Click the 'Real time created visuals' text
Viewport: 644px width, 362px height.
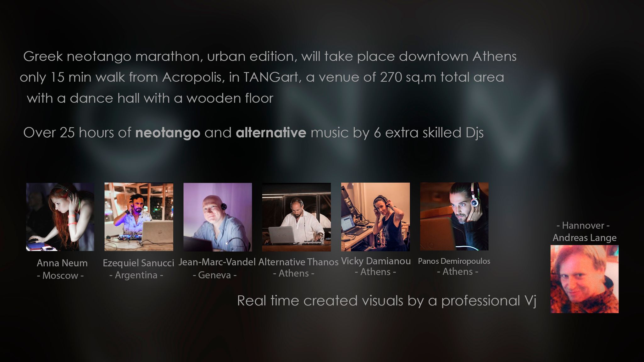click(x=321, y=301)
